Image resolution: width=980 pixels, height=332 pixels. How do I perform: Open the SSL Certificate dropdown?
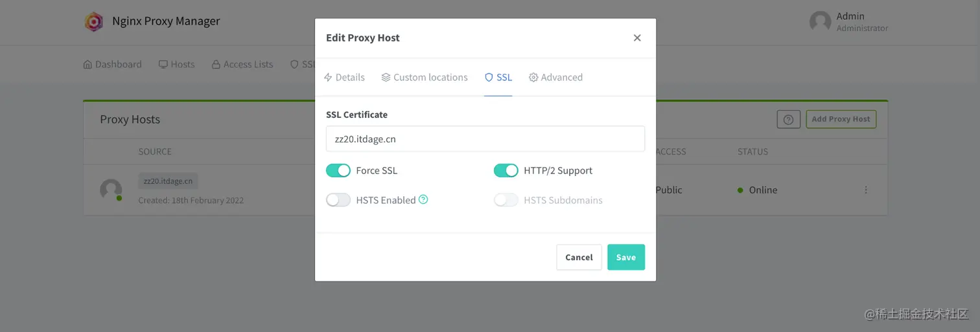click(485, 138)
